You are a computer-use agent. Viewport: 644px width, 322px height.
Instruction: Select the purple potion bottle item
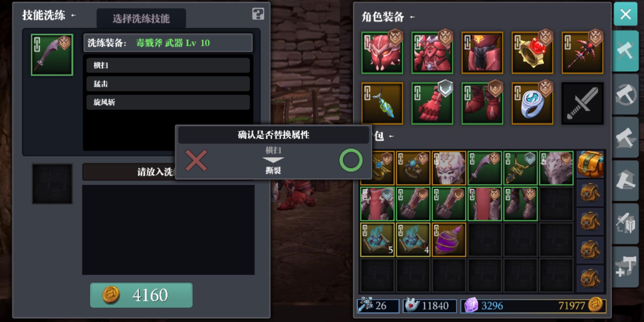449,240
